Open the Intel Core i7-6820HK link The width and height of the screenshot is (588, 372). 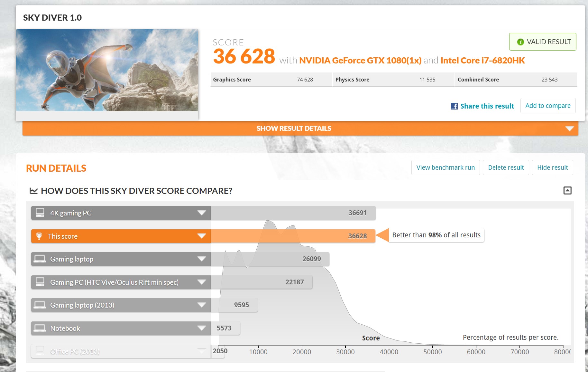pyautogui.click(x=482, y=61)
